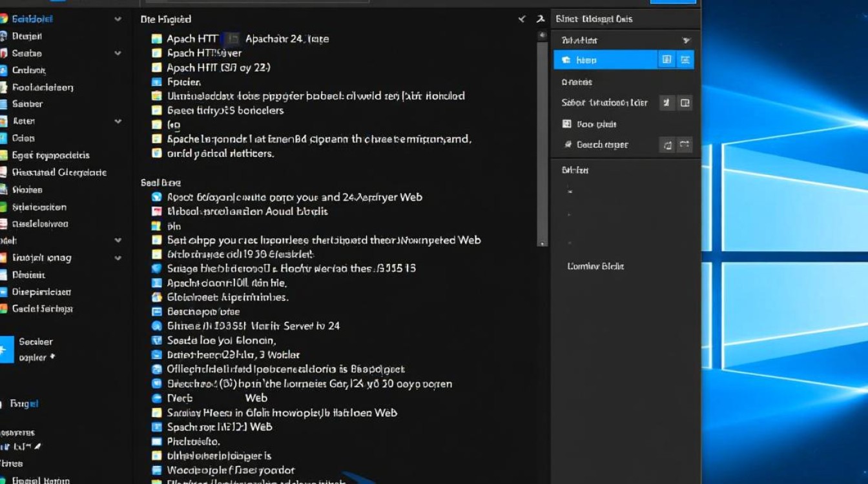Click the left arrow icon in list header
Screen dimensions: 868x484
coord(522,19)
